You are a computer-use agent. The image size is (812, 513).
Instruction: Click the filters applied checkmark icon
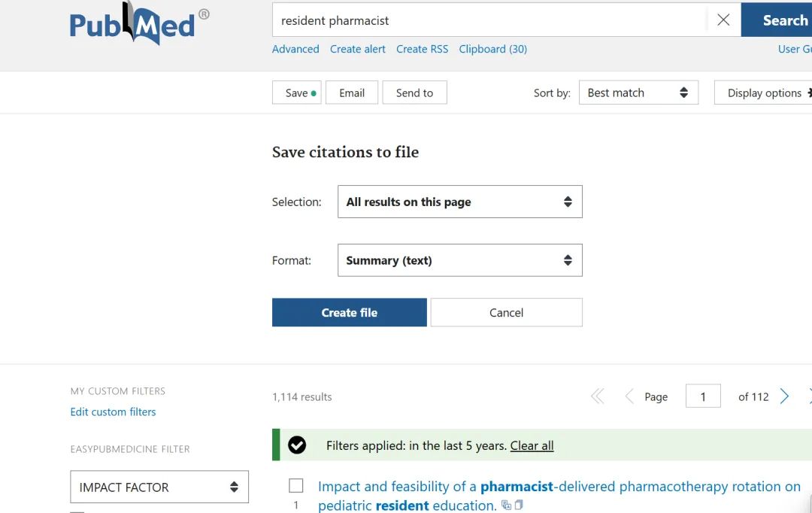(x=297, y=445)
